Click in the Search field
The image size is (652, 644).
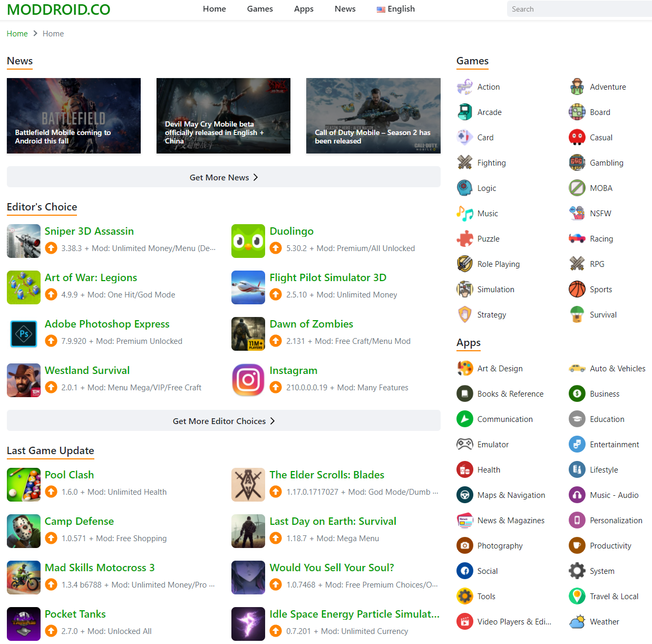point(579,9)
